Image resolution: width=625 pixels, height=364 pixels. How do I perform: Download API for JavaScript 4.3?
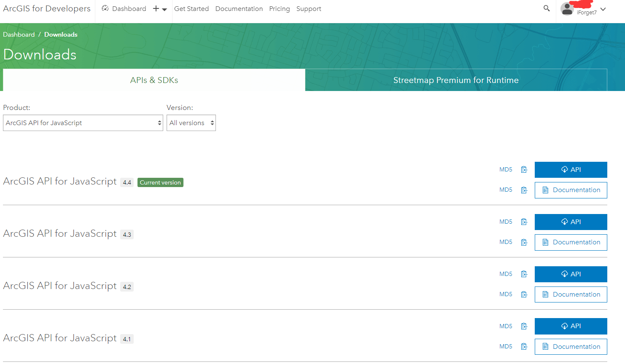tap(571, 222)
